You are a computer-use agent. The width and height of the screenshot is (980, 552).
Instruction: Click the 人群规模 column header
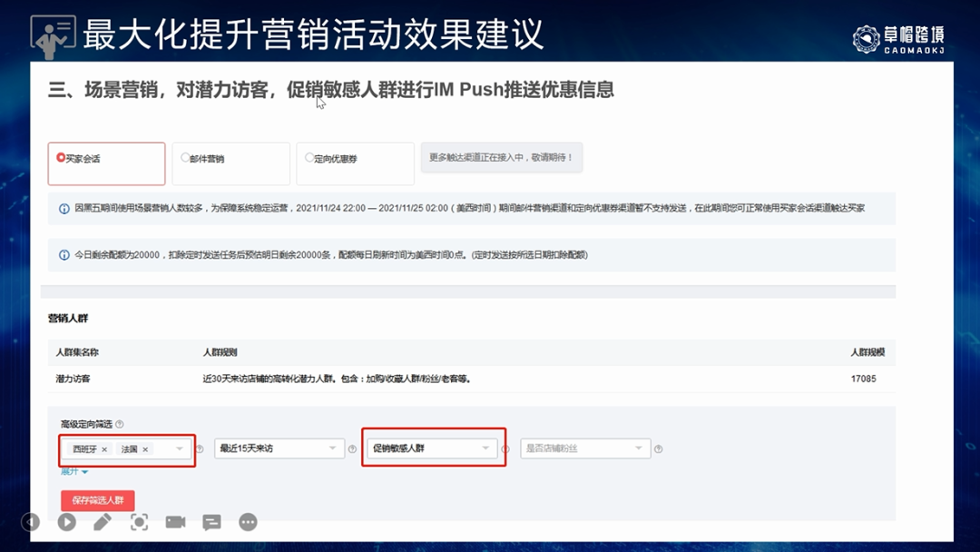tap(867, 352)
